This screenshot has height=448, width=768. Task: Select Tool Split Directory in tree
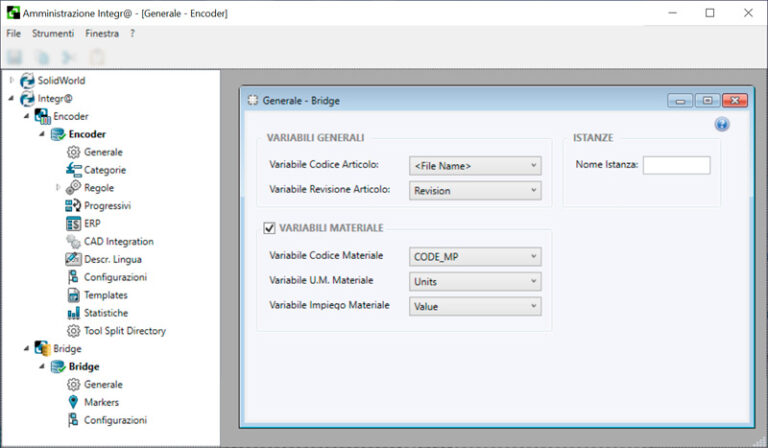point(125,331)
